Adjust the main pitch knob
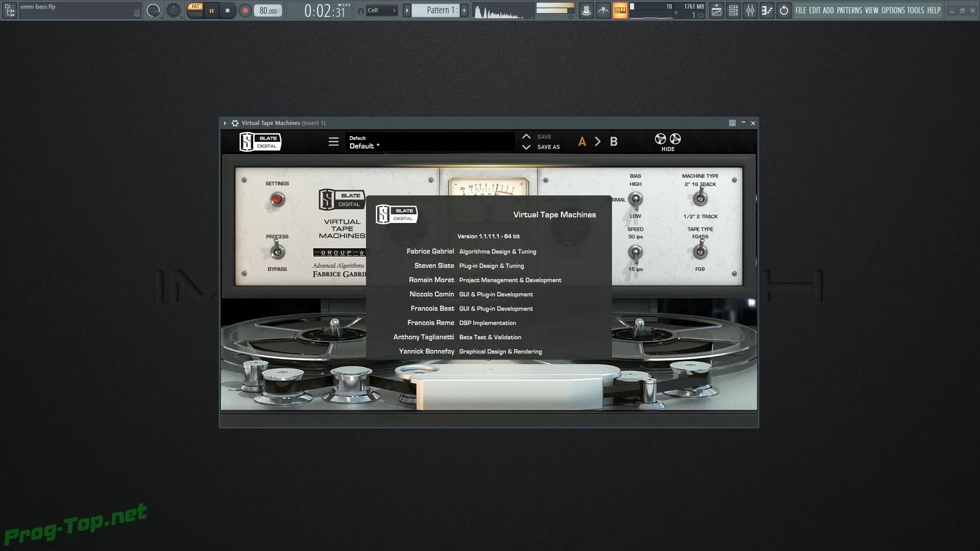Screen dimensions: 980x551 pos(174,10)
